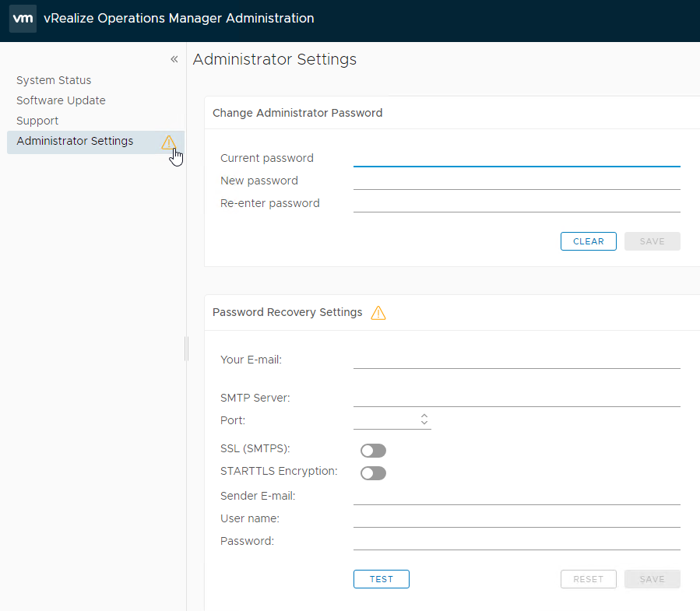700x611 pixels.
Task: Click the Current password field
Action: [x=516, y=159]
